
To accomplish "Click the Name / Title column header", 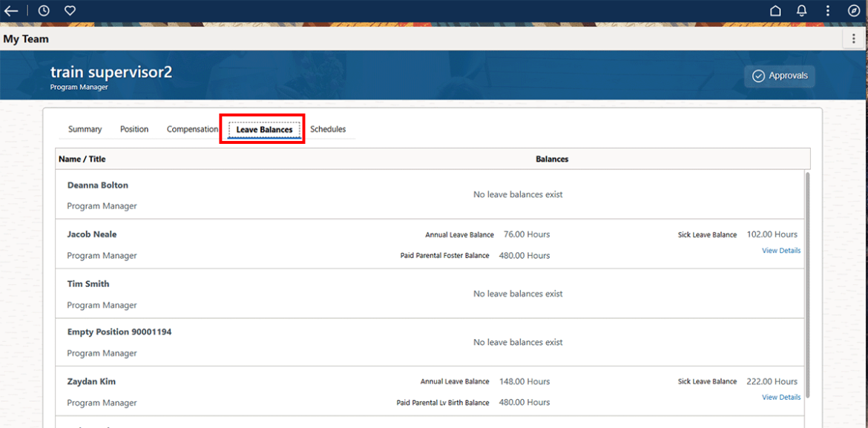I will point(82,159).
